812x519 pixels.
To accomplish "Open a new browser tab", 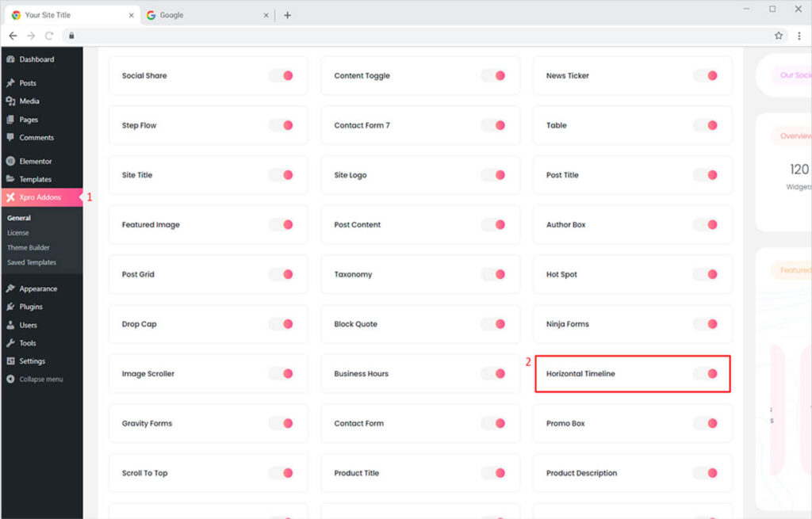I will point(287,15).
